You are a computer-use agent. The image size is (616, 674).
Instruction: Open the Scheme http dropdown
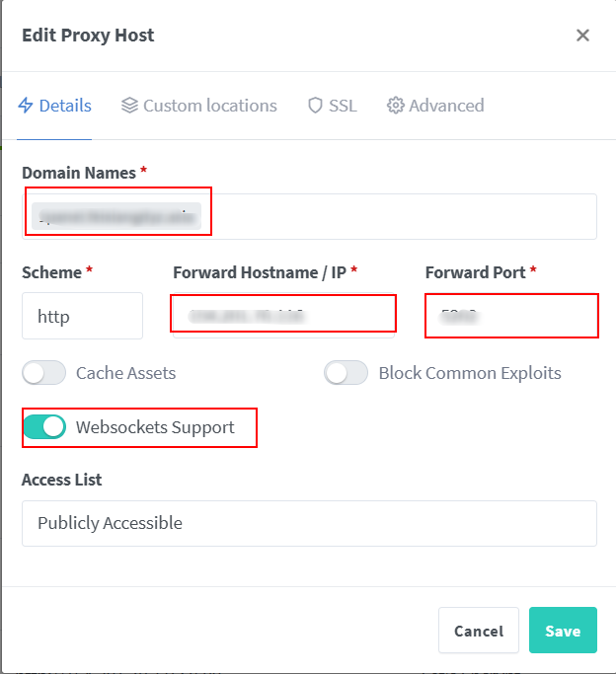[82, 316]
